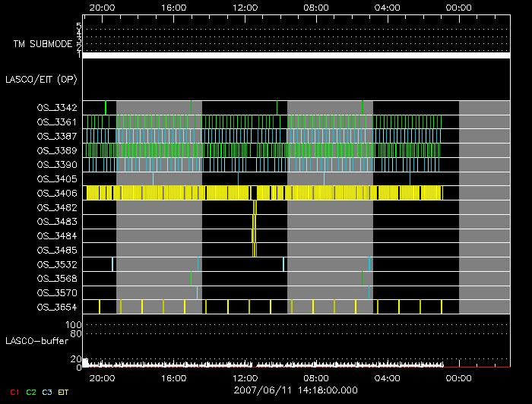
Task: Click the 20:00 label on top axis
Action: pos(102,7)
